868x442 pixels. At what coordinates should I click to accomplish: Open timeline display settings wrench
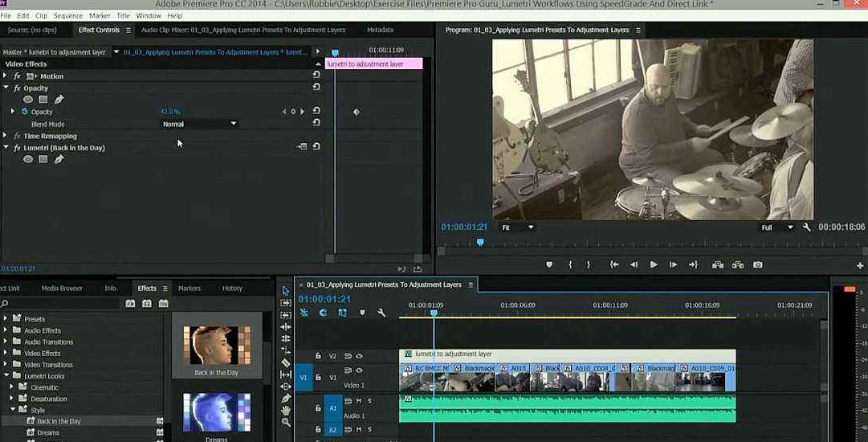tap(381, 313)
